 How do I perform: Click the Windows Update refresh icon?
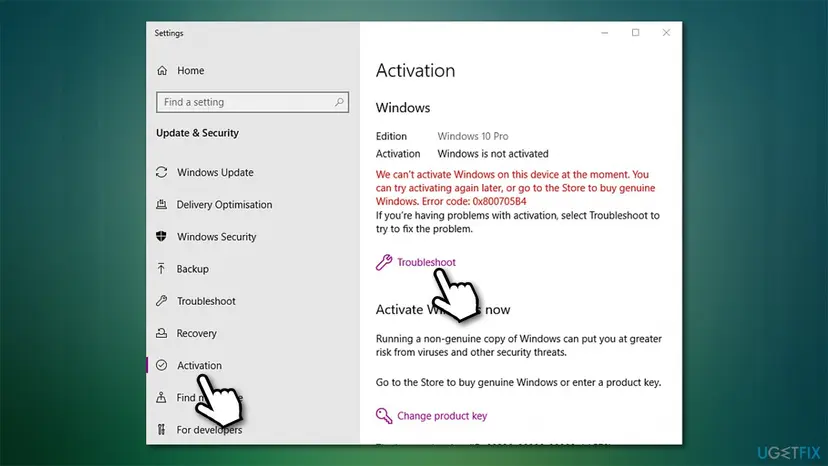click(x=162, y=172)
